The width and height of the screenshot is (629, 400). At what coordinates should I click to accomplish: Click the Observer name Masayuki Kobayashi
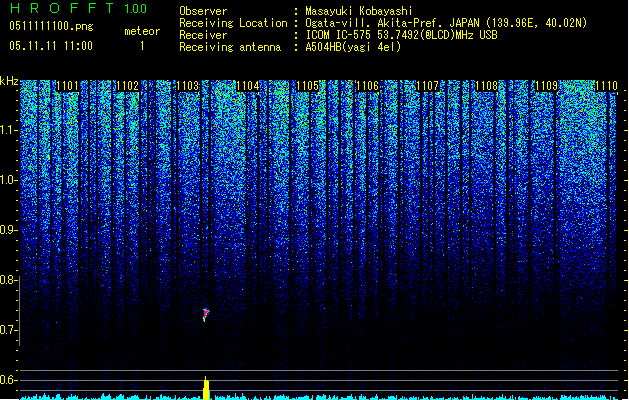tap(359, 11)
